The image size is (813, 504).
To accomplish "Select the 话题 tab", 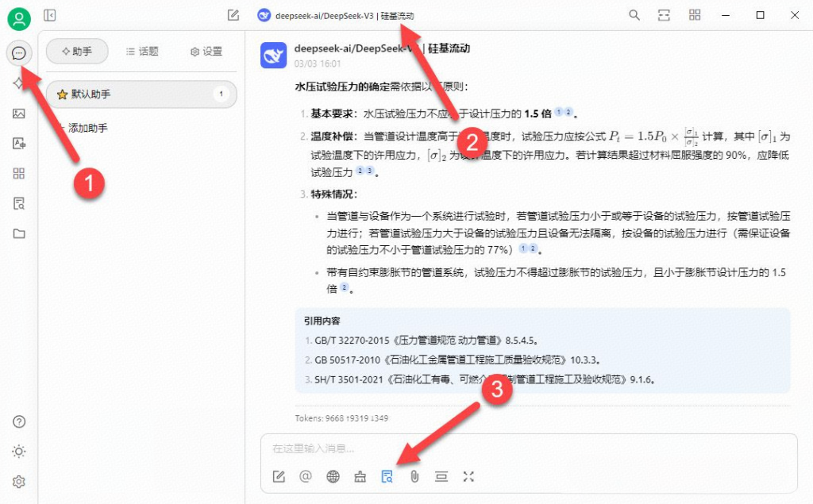I will [142, 52].
